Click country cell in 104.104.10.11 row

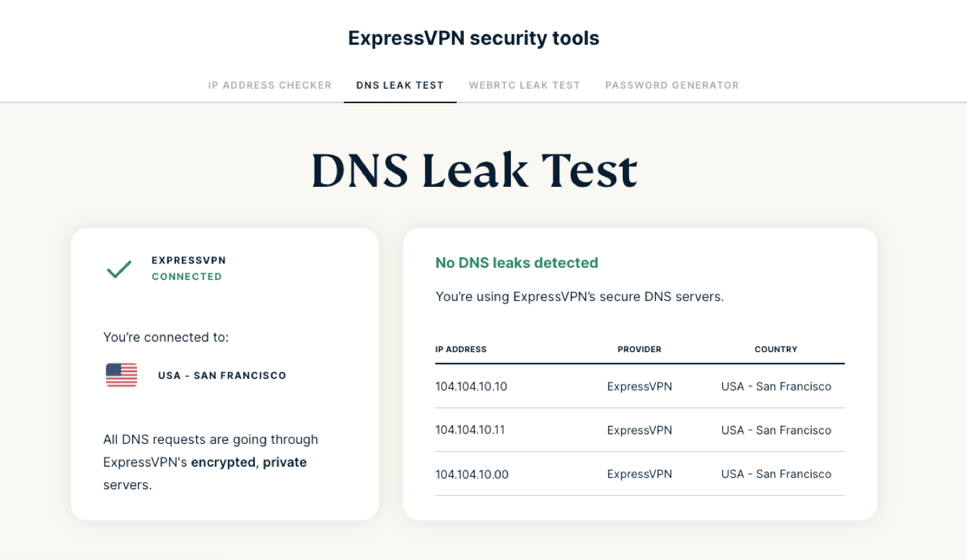coord(776,430)
